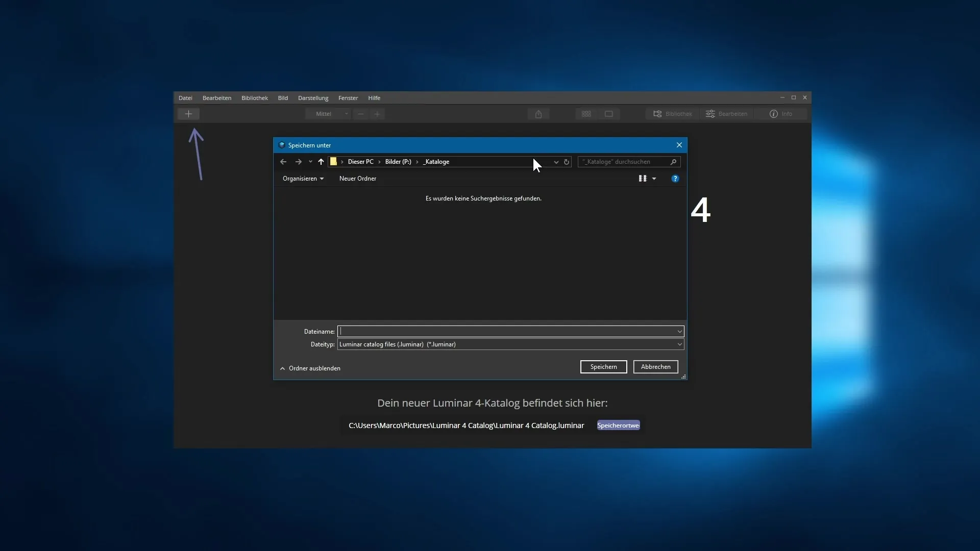Open the Dateityp combo box

pyautogui.click(x=511, y=344)
